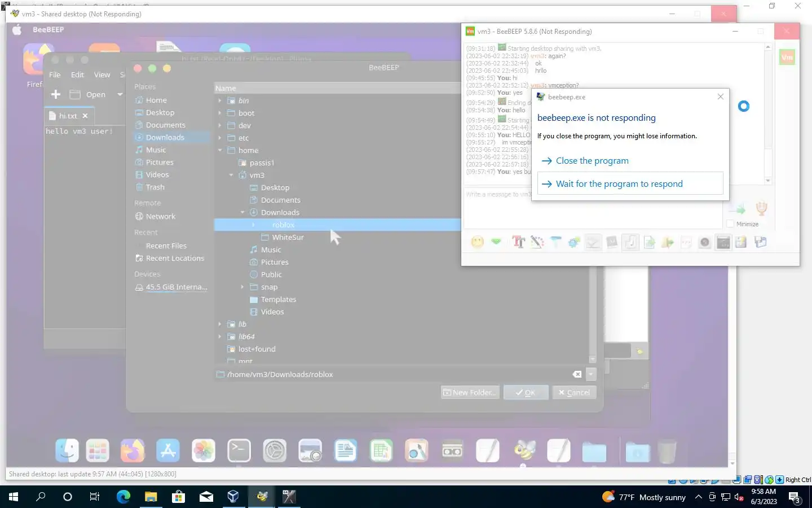
Task: Open the View menu in Pluma
Action: pos(102,75)
